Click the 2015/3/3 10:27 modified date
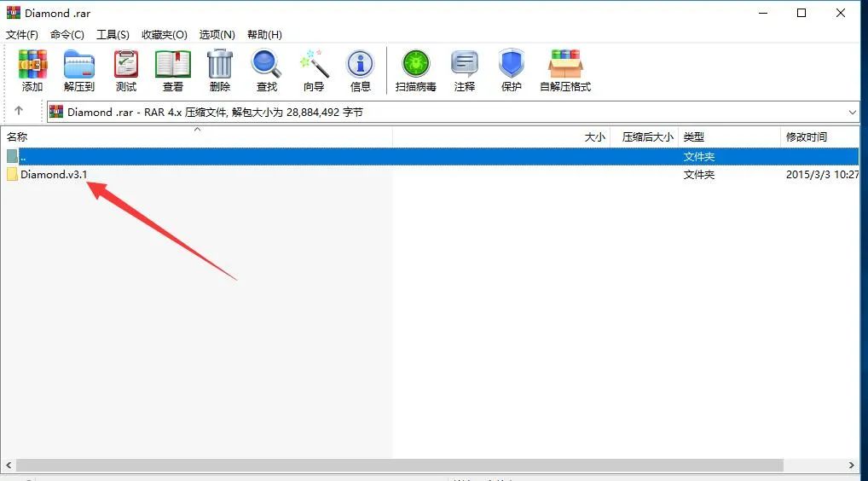Viewport: 868px width, 481px height. point(822,174)
